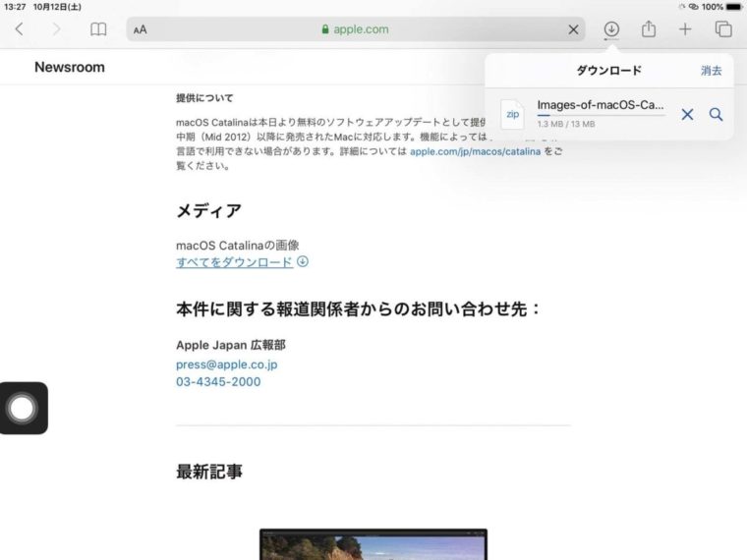Click the download progress bar
This screenshot has width=747, height=560.
click(602, 115)
